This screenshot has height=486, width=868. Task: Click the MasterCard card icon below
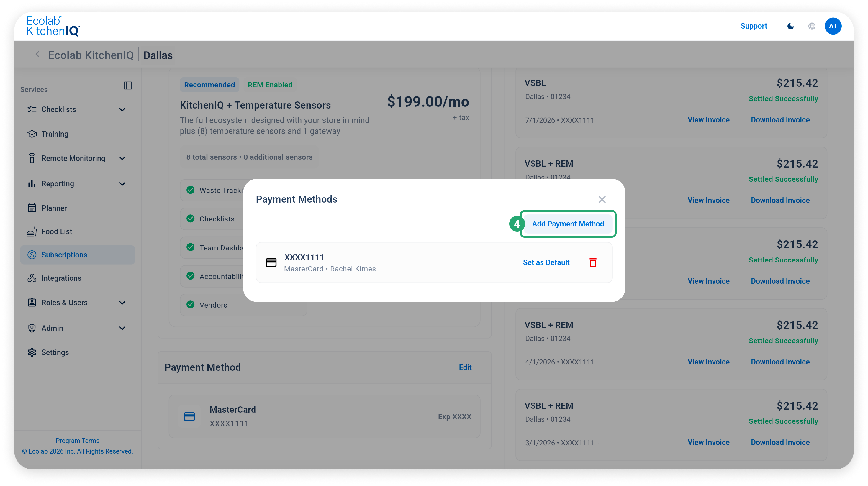pos(189,417)
